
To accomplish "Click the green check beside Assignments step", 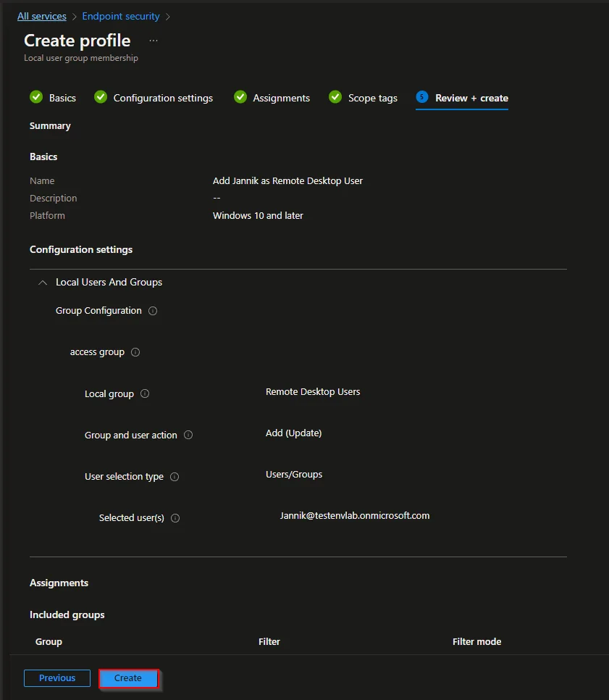I will 240,97.
